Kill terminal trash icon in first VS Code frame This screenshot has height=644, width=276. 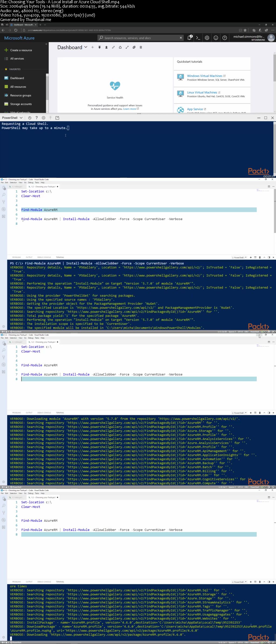(260, 257)
